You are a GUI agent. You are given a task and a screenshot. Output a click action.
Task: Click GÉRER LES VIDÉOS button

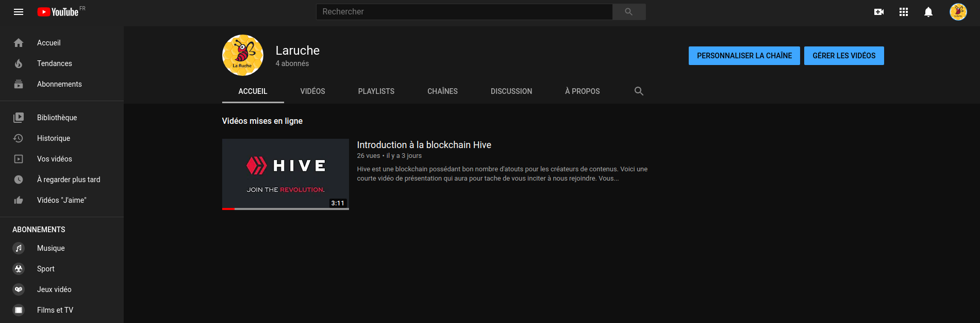click(x=844, y=56)
